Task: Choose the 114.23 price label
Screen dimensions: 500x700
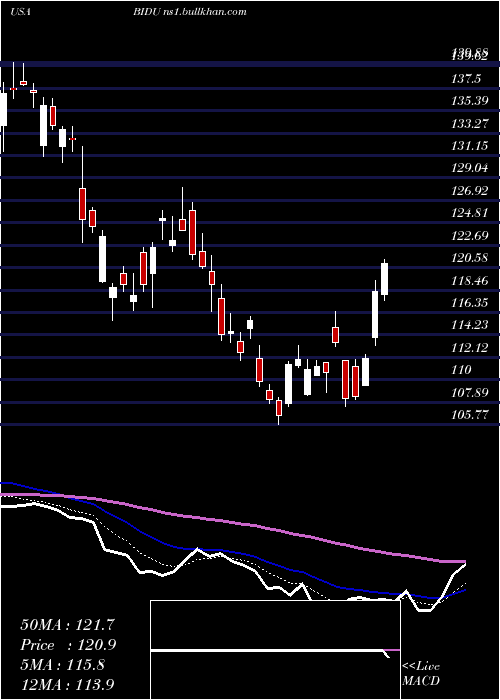Action: click(470, 325)
